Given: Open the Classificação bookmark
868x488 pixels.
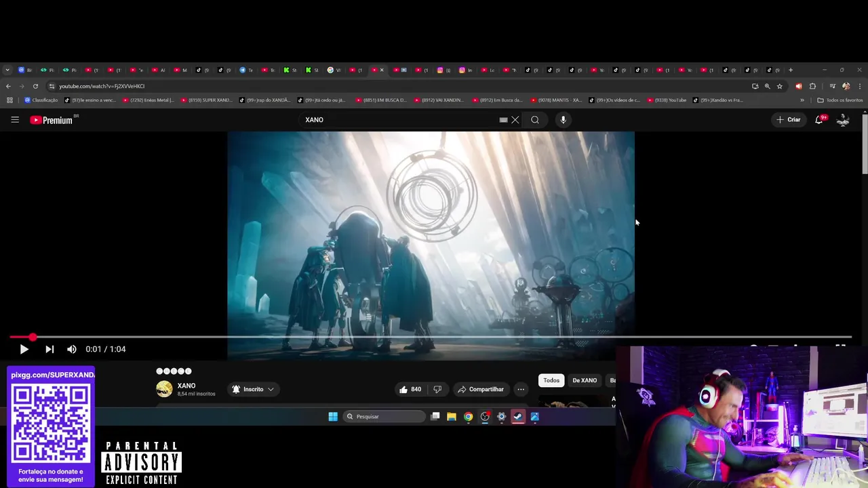Looking at the screenshot, I should tap(41, 100).
